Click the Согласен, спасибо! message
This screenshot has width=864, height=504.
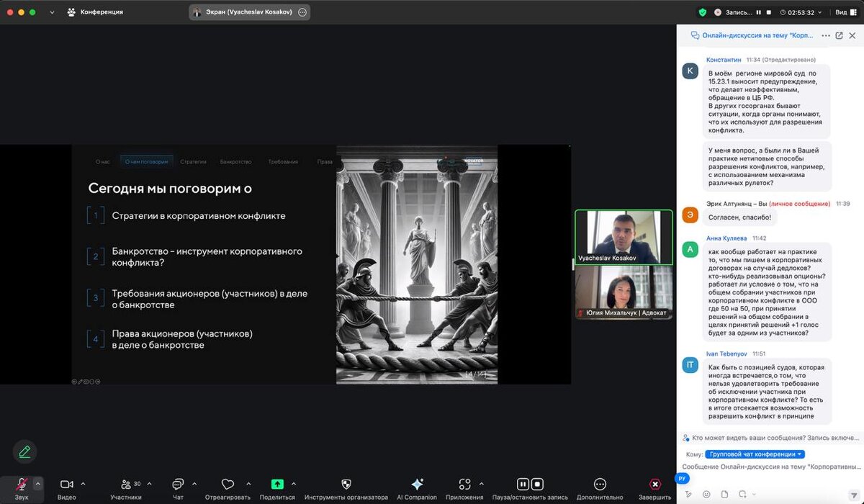[x=739, y=217]
